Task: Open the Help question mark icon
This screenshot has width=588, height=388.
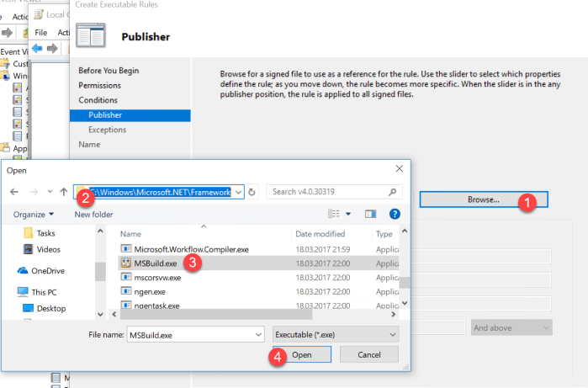Action: click(x=395, y=215)
